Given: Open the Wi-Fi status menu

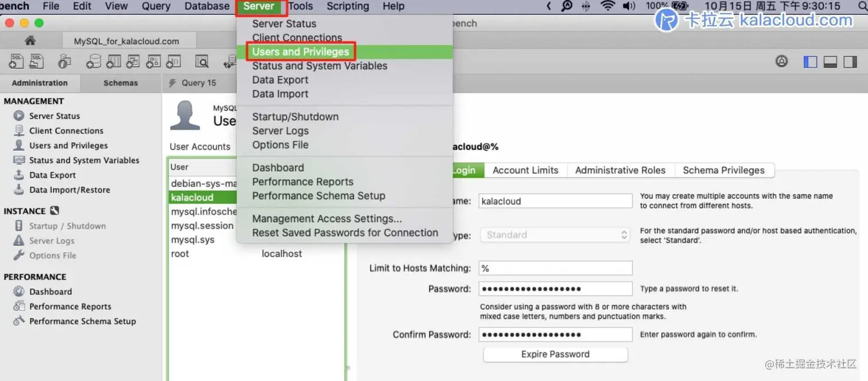Looking at the screenshot, I should pyautogui.click(x=607, y=6).
